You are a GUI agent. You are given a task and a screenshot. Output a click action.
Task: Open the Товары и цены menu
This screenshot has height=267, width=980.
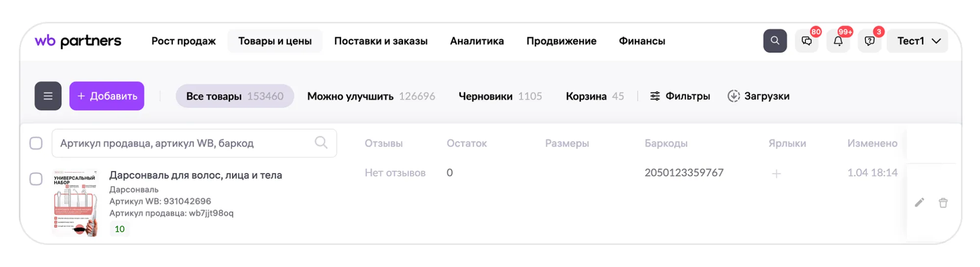275,41
